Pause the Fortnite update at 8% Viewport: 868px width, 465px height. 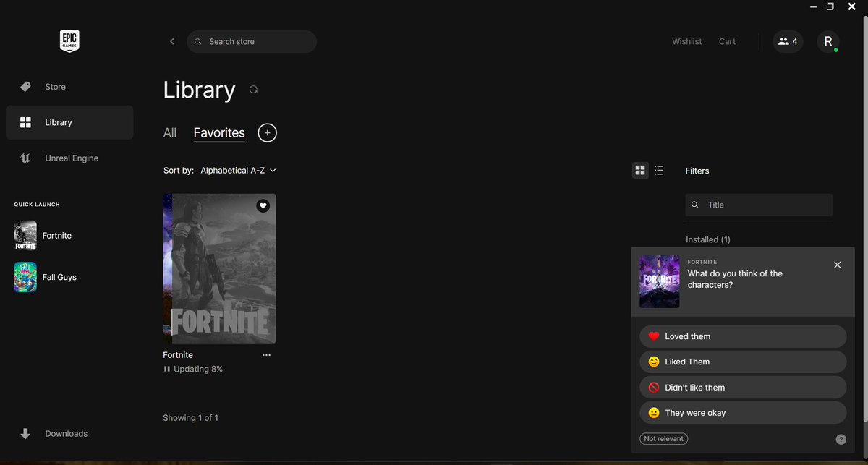[x=167, y=369]
